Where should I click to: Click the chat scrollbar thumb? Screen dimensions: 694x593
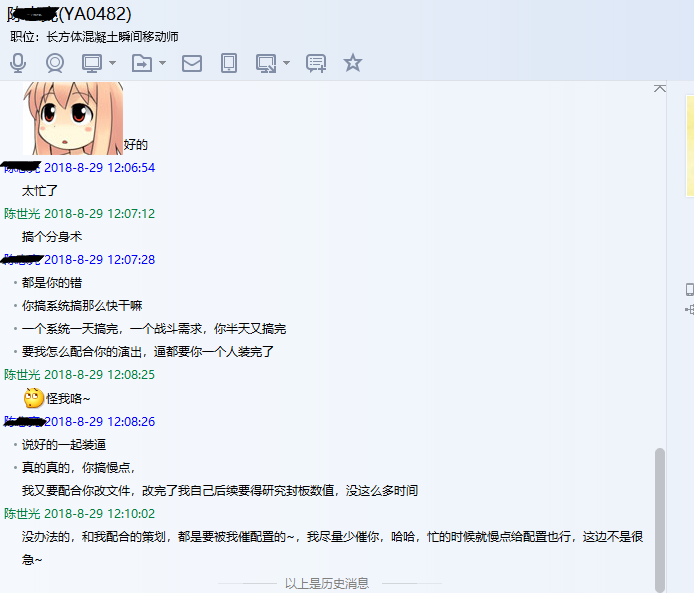pyautogui.click(x=660, y=518)
